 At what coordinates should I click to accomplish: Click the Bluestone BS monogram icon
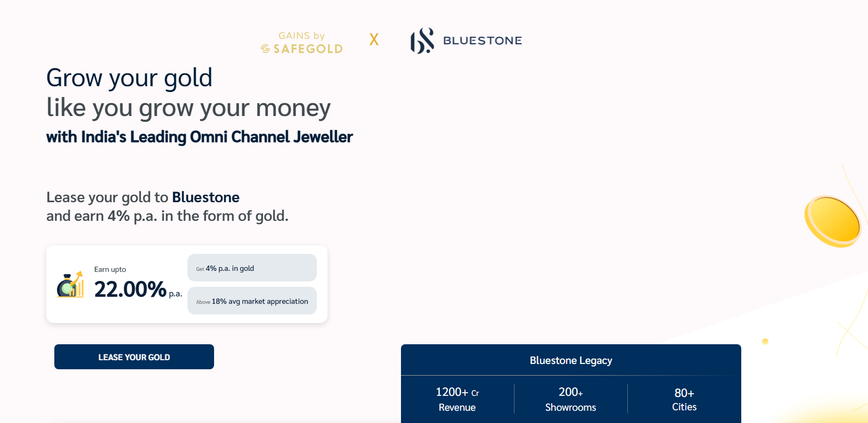coord(422,40)
